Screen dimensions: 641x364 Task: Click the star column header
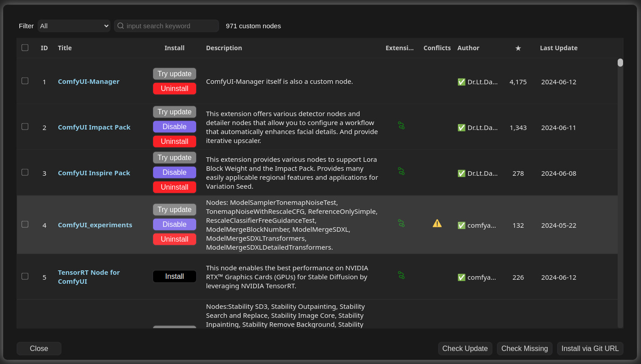click(x=518, y=48)
